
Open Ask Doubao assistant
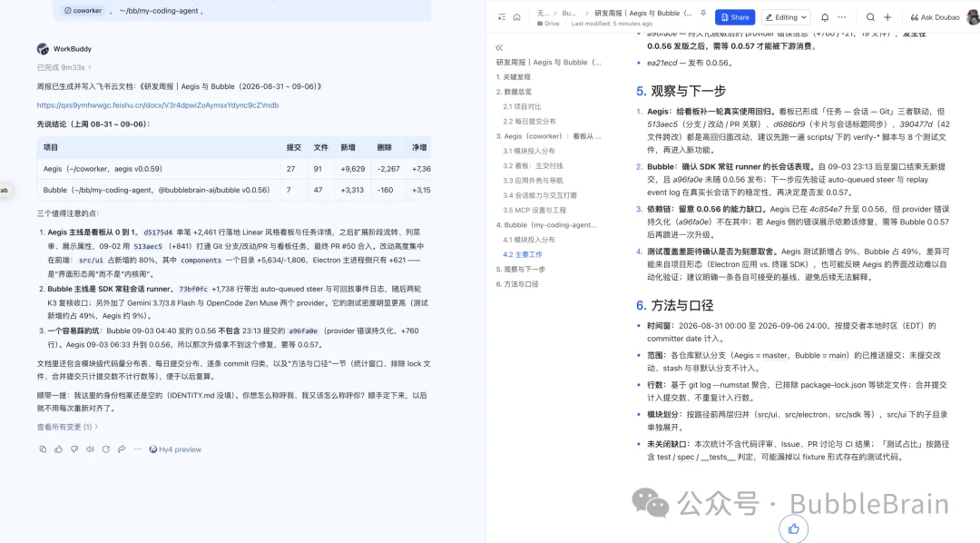935,17
